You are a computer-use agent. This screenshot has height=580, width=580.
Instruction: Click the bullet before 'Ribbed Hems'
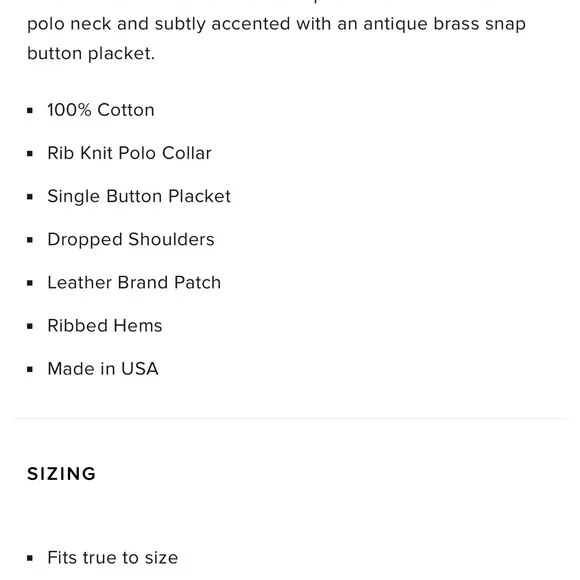[30, 326]
